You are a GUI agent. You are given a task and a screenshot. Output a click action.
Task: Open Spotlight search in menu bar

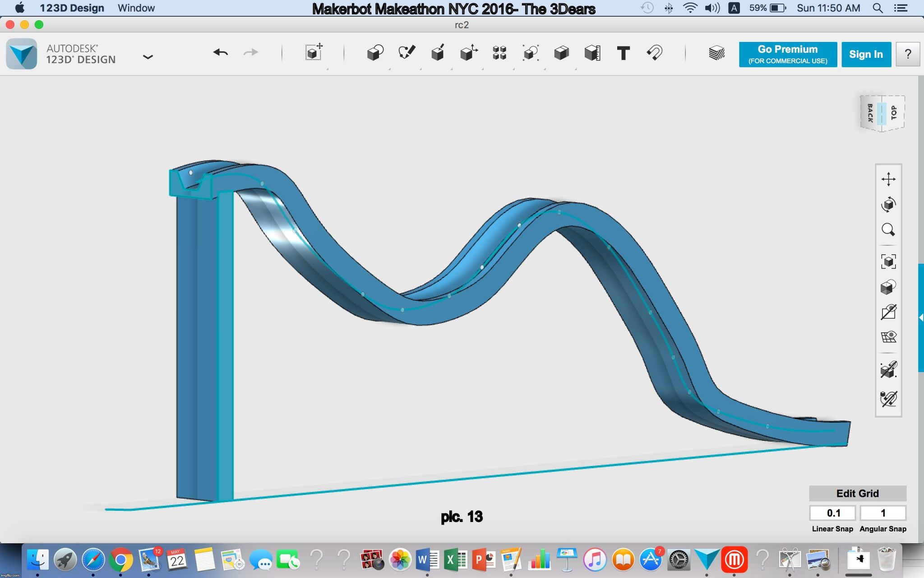click(878, 8)
